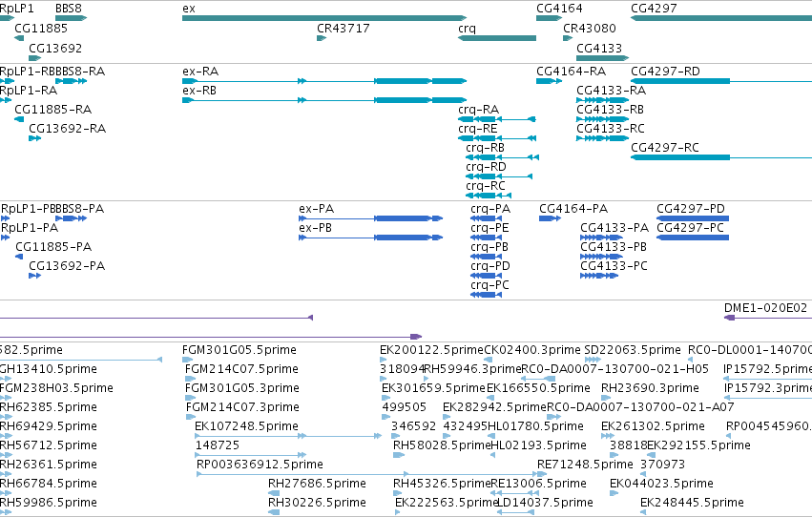812x517 pixels.
Task: Select the DME1-020E02 feature label
Action: (x=765, y=308)
